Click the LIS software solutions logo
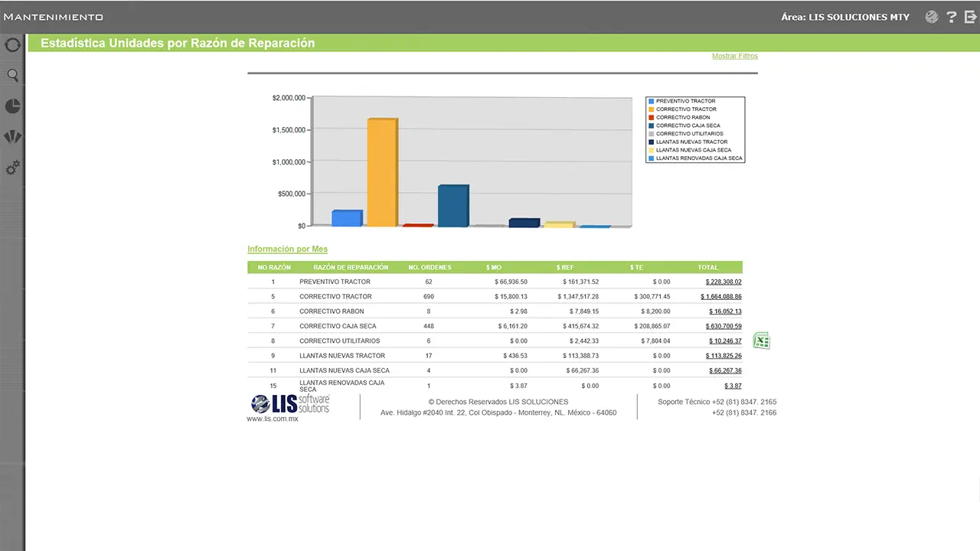The image size is (980, 551). coord(290,404)
